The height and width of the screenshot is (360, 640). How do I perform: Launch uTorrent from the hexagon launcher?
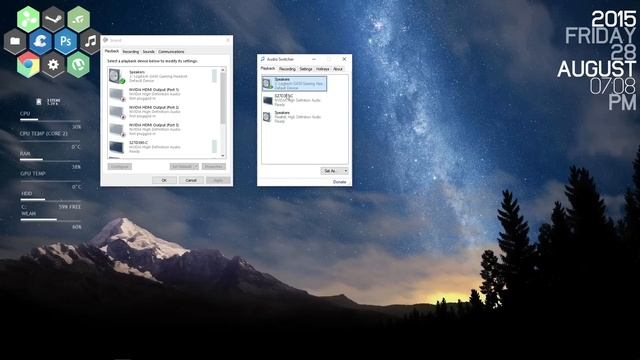pyautogui.click(x=78, y=64)
